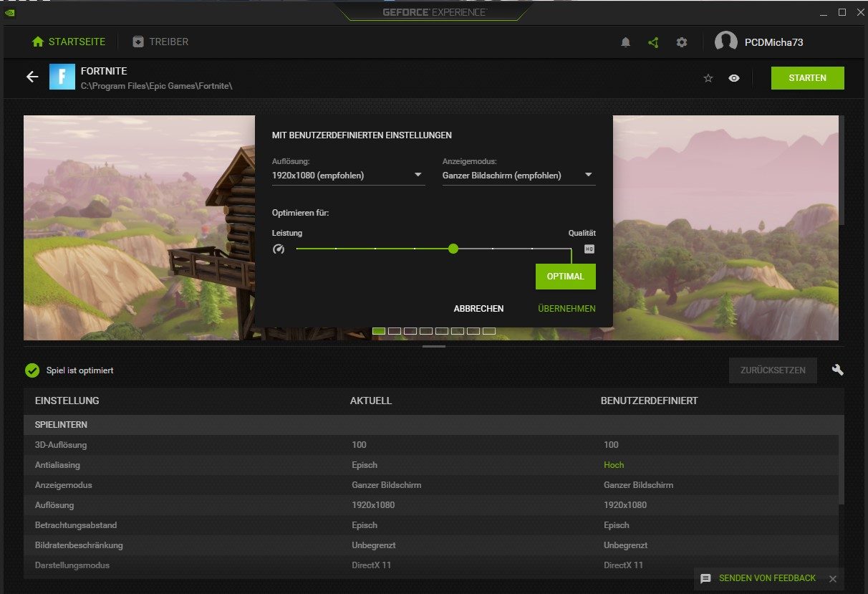The image size is (868, 594).
Task: Click the performance speedometer icon
Action: [279, 249]
